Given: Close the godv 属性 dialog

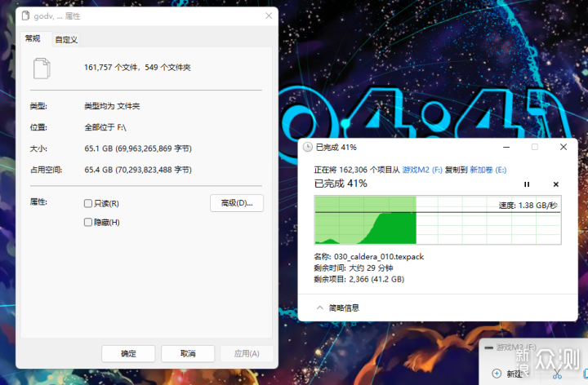Looking at the screenshot, I should (x=269, y=15).
